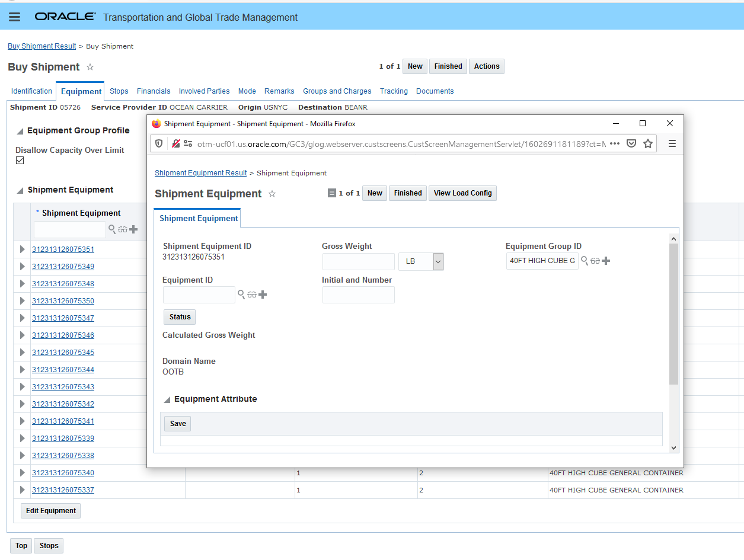
Task: Add new Shipment Equipment column plus icon
Action: [x=133, y=229]
